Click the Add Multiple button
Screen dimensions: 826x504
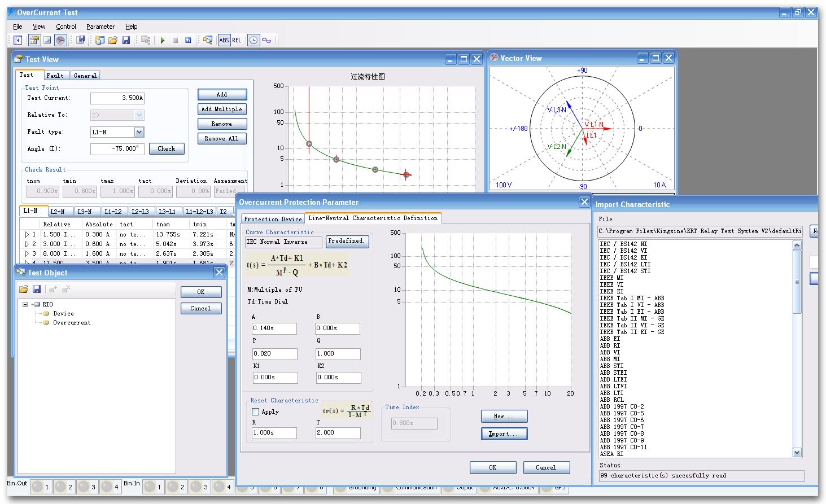tap(221, 109)
